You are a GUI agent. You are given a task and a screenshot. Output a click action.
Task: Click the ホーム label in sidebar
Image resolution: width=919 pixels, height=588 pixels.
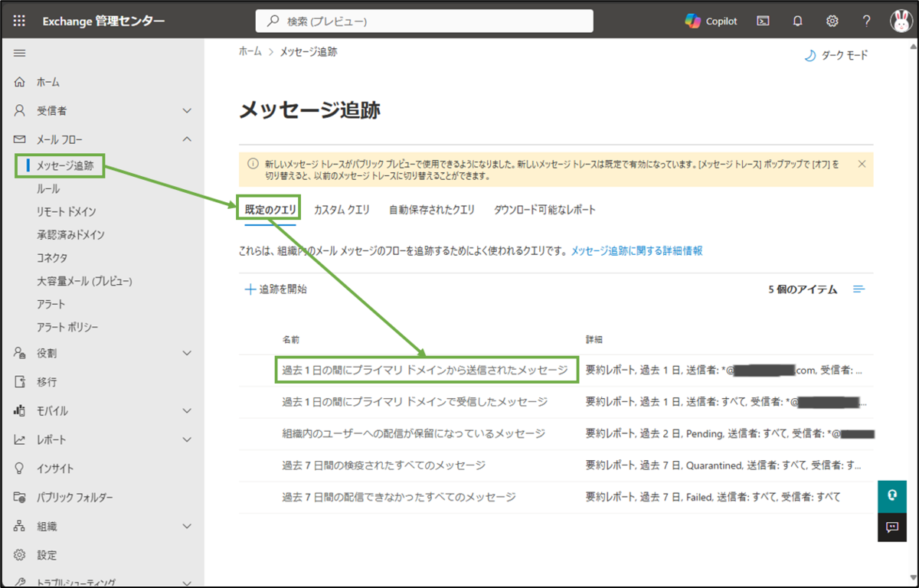click(x=47, y=82)
